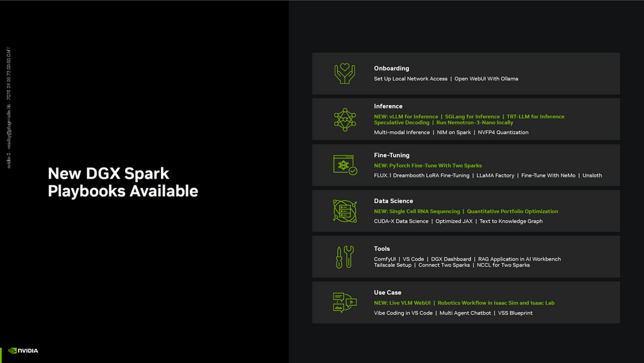This screenshot has width=644, height=363.
Task: Open the Set Up Local Network Access playbook
Action: pos(411,79)
